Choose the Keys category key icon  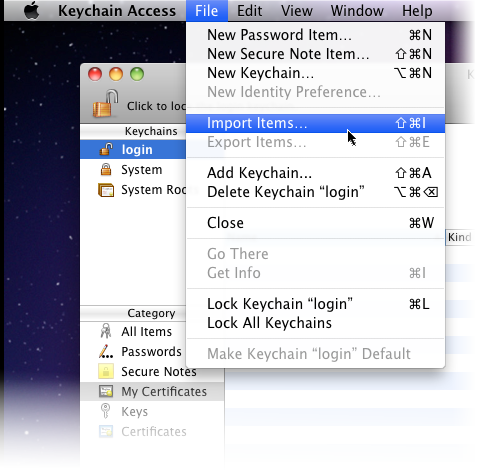[106, 411]
